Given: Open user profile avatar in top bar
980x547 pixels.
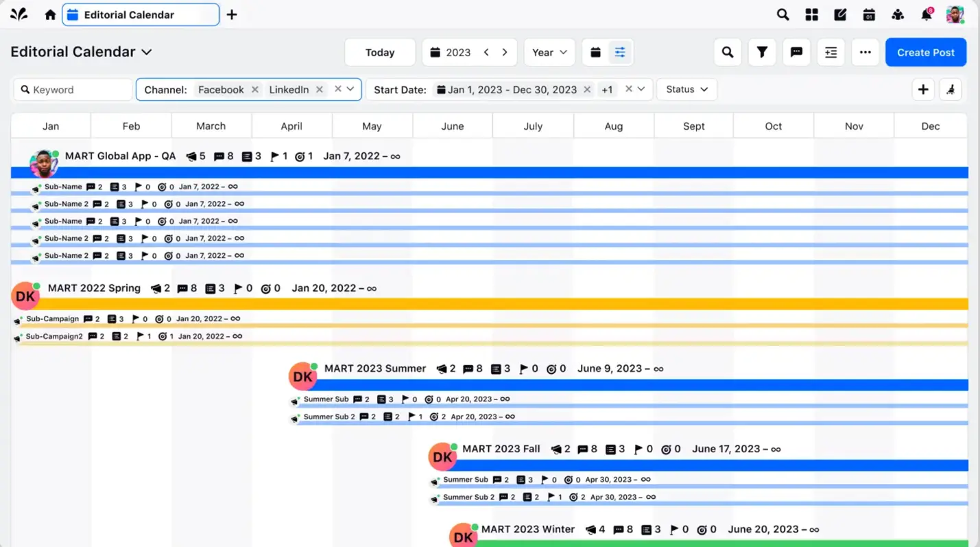Looking at the screenshot, I should point(955,14).
